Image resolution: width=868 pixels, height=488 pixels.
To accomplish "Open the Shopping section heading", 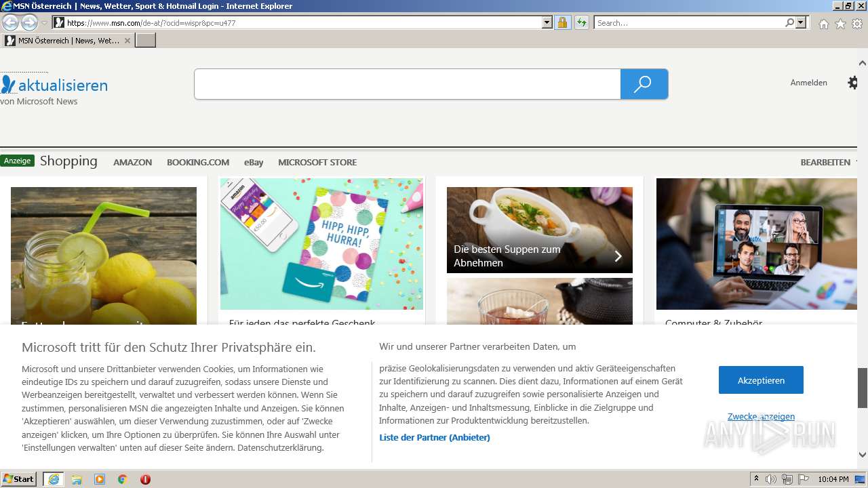I will point(68,161).
